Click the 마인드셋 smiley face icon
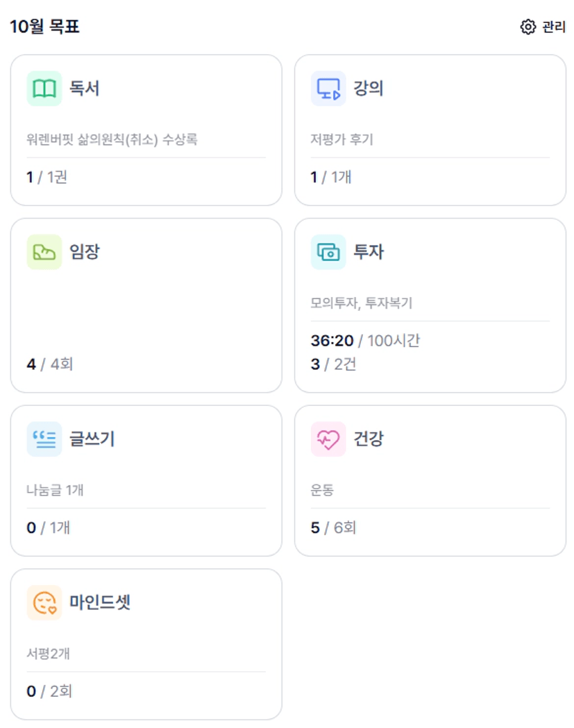The height and width of the screenshot is (728, 574). click(44, 602)
